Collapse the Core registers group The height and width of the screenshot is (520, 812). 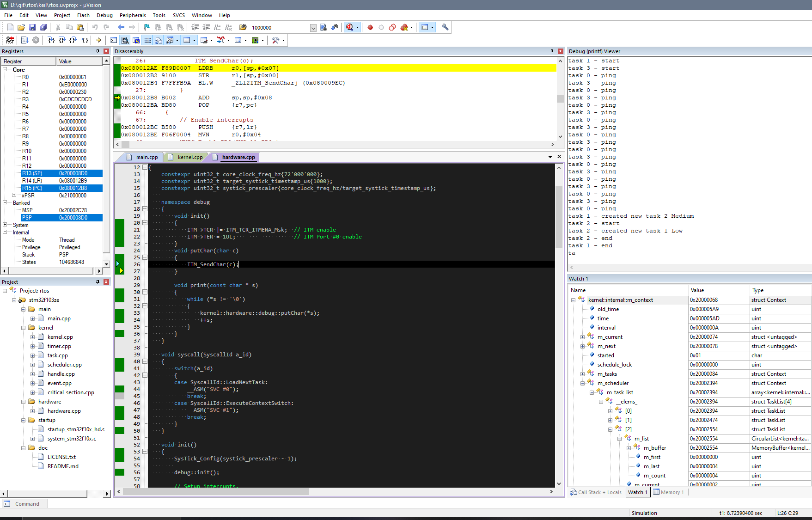click(5, 70)
